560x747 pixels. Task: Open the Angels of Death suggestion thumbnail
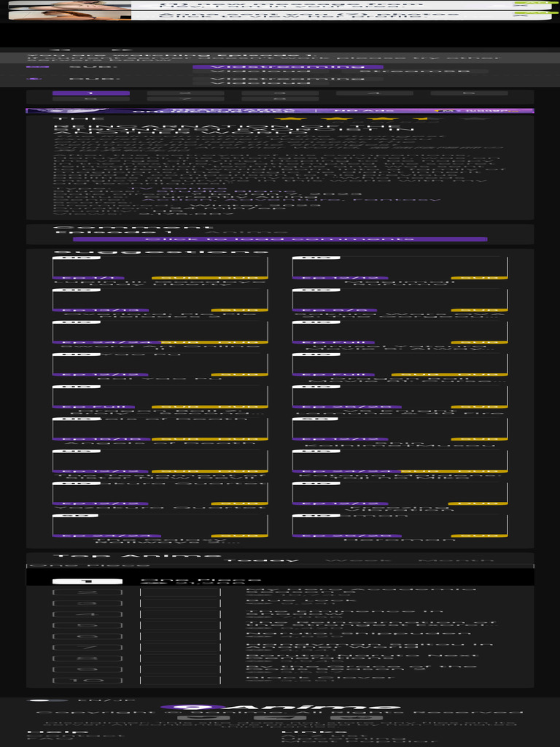160,429
